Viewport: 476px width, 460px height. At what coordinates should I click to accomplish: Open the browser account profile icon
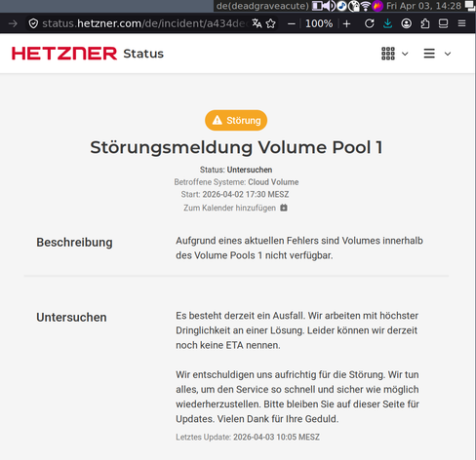click(x=406, y=23)
